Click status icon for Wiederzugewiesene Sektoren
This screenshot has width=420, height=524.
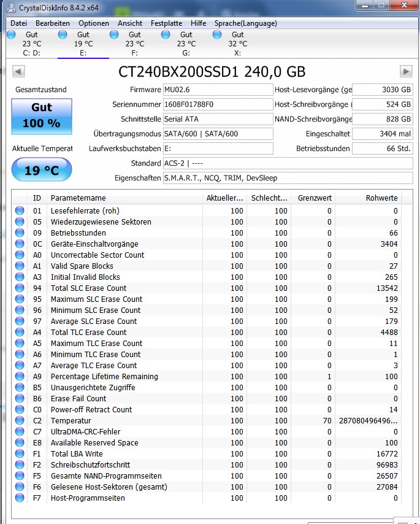tap(20, 222)
